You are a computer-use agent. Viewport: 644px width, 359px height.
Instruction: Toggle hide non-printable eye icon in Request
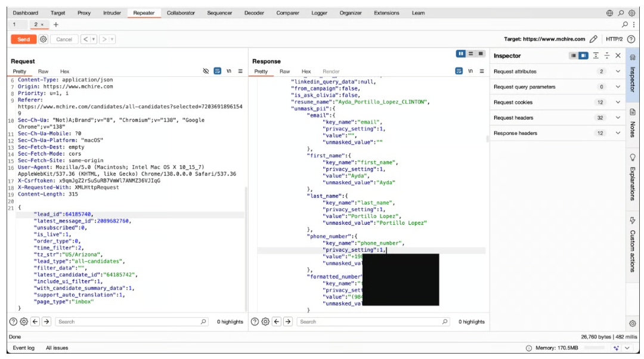206,71
